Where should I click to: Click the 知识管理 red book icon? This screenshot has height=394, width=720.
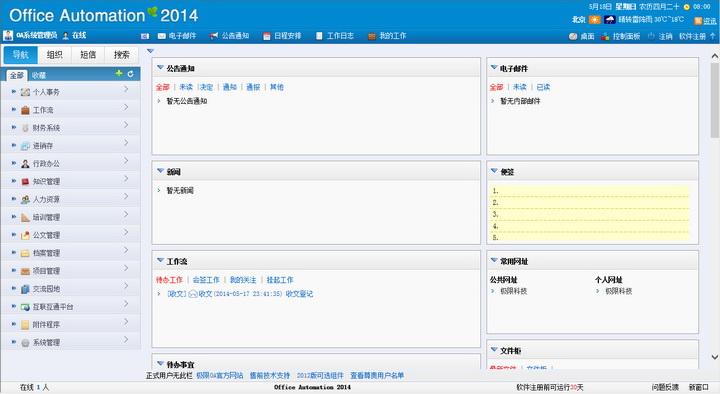[25, 181]
